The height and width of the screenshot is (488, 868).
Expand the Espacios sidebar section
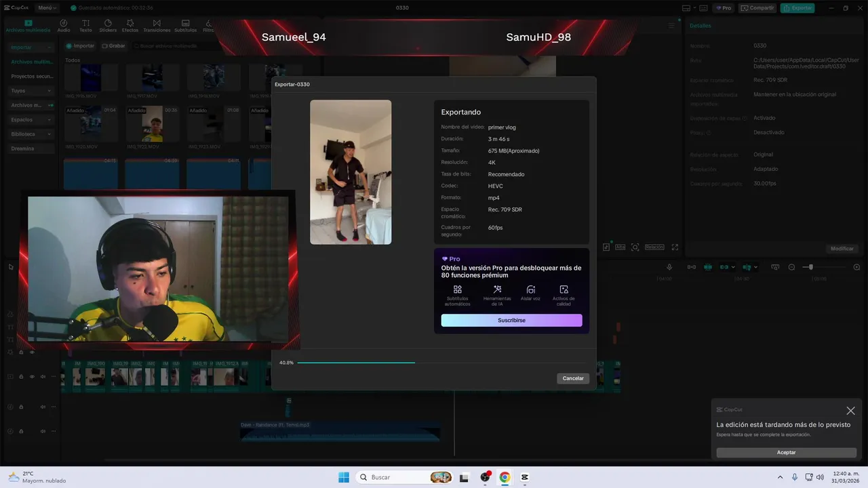(31, 120)
